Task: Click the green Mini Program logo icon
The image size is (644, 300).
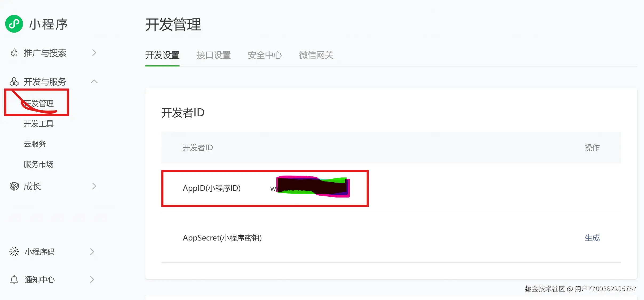Action: [x=14, y=24]
